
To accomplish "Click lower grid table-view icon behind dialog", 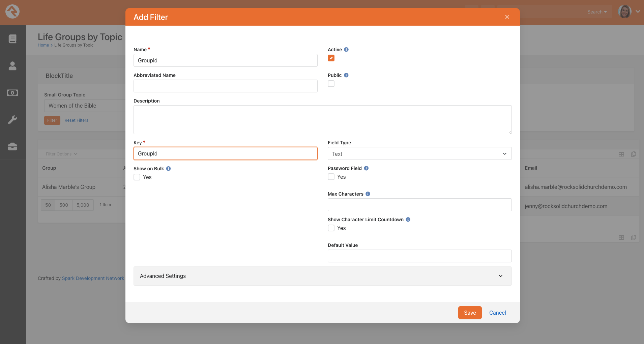I will click(621, 237).
